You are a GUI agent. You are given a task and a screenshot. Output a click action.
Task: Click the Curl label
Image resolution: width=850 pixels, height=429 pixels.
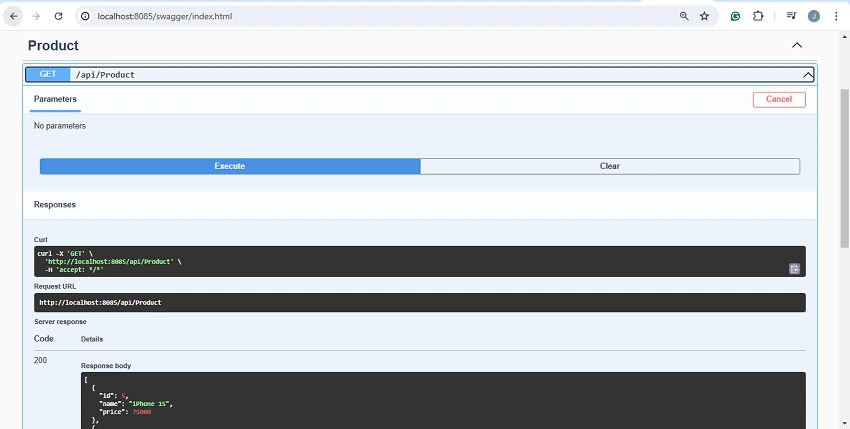click(40, 240)
